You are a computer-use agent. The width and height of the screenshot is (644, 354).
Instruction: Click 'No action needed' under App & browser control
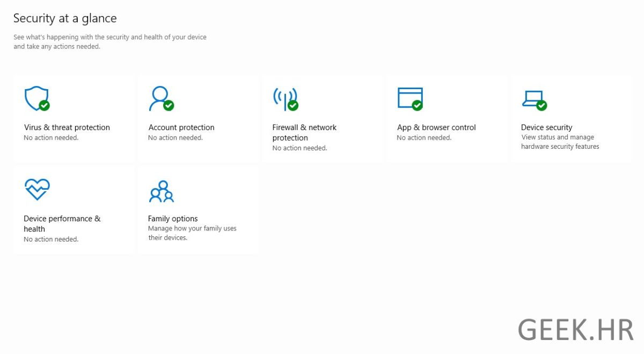424,138
